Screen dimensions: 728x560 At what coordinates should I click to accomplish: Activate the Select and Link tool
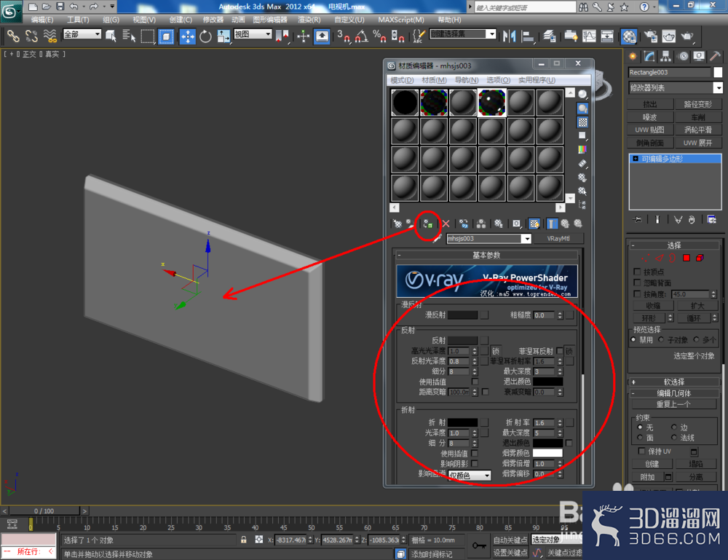point(13,36)
